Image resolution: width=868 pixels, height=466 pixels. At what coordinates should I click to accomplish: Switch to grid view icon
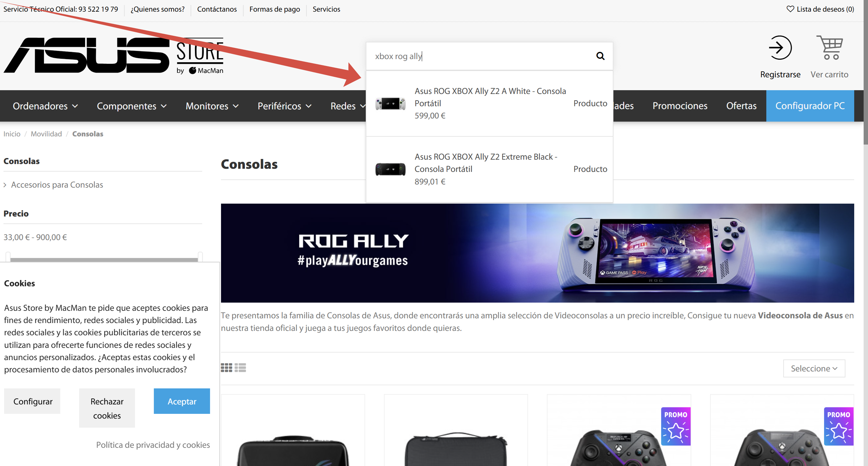[226, 368]
